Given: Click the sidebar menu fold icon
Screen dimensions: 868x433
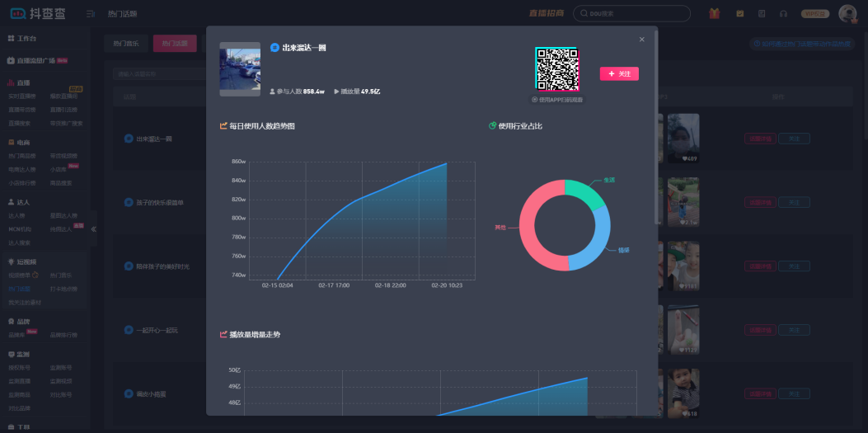Looking at the screenshot, I should click(x=90, y=13).
